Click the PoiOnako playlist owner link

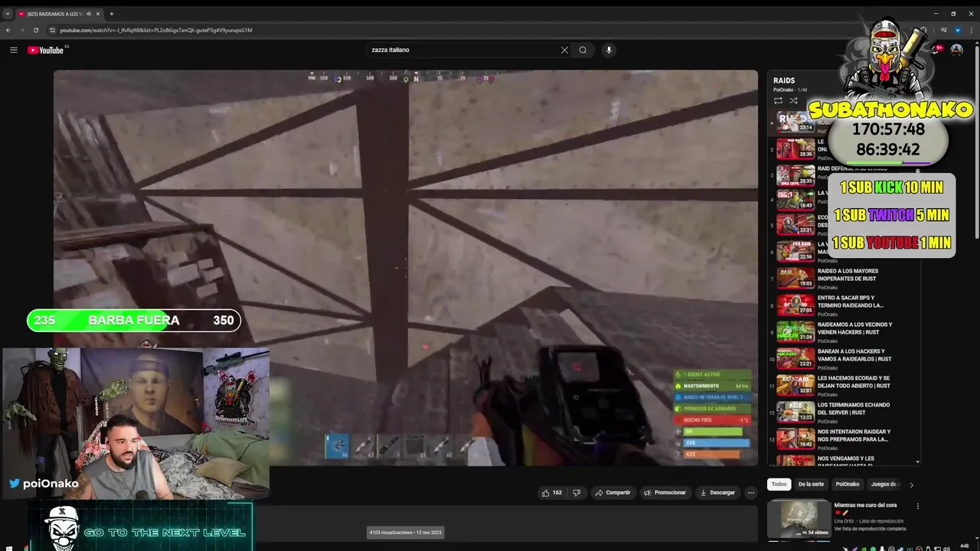click(782, 90)
